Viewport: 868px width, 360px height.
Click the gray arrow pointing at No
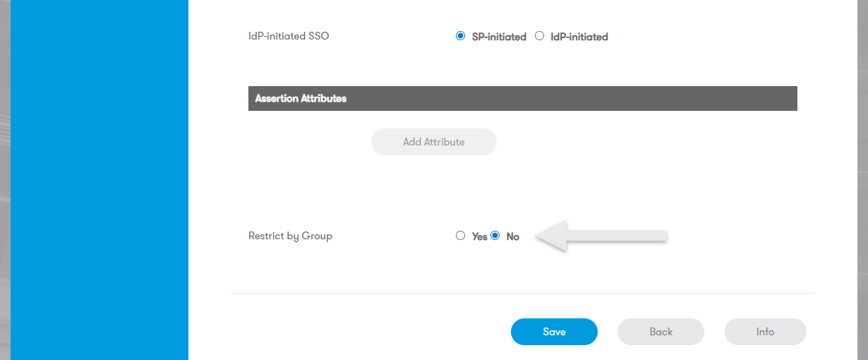(600, 236)
